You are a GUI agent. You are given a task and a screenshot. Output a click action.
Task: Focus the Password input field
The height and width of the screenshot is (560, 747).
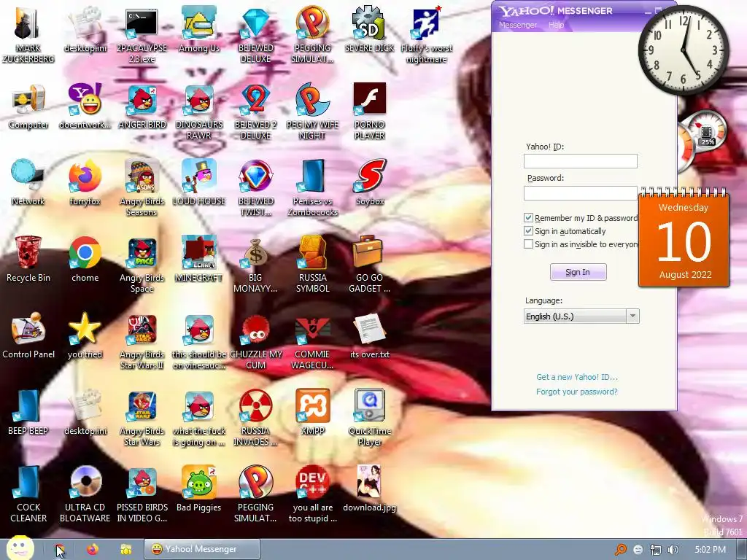(580, 192)
